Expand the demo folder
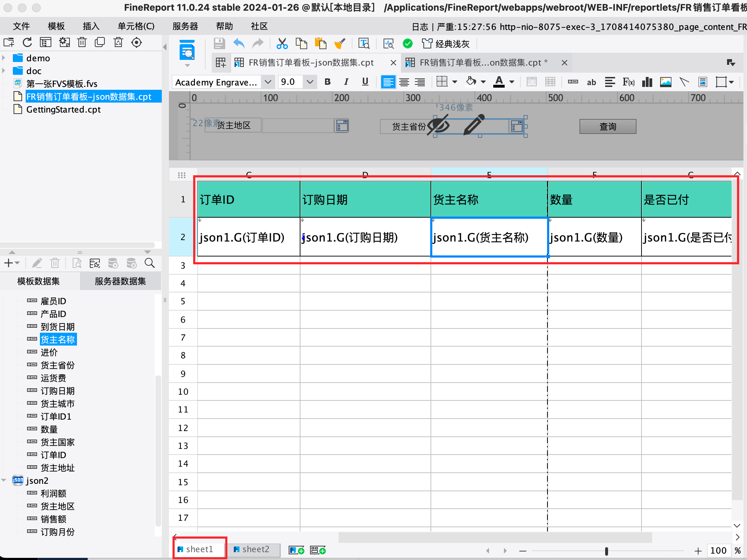The image size is (747, 560). click(4, 58)
